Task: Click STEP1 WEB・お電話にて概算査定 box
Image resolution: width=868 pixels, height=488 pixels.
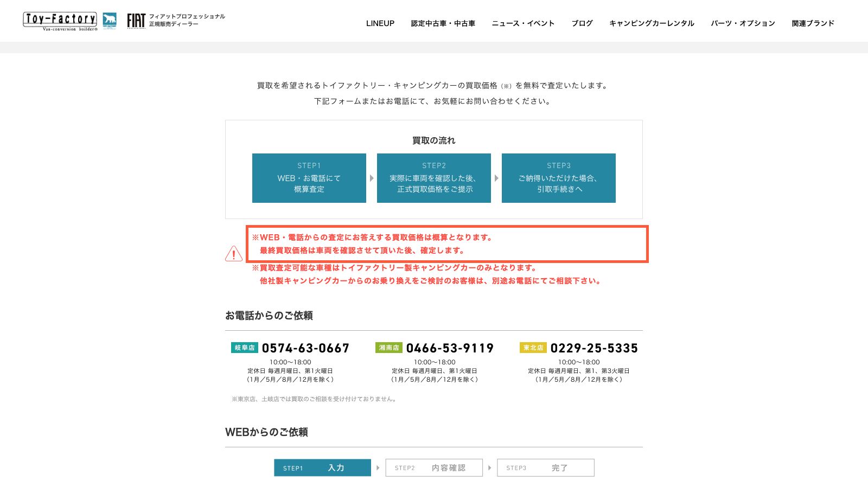Action: (309, 178)
